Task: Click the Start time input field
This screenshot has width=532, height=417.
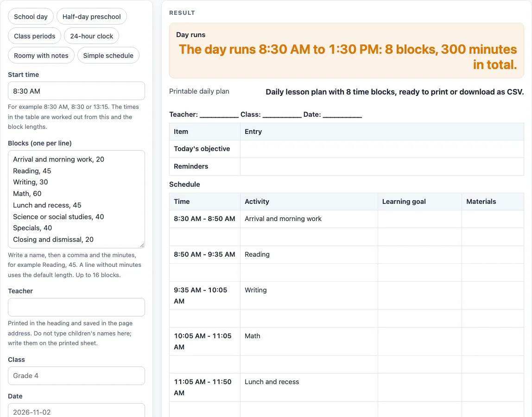Action: [x=76, y=91]
